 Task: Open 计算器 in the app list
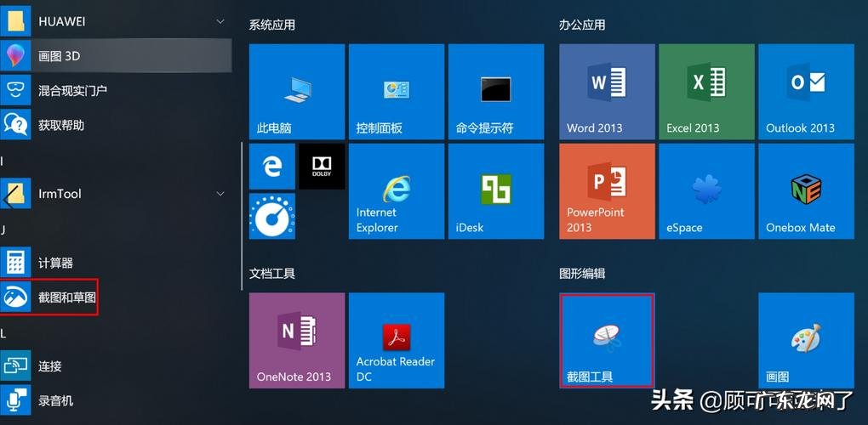pyautogui.click(x=116, y=263)
